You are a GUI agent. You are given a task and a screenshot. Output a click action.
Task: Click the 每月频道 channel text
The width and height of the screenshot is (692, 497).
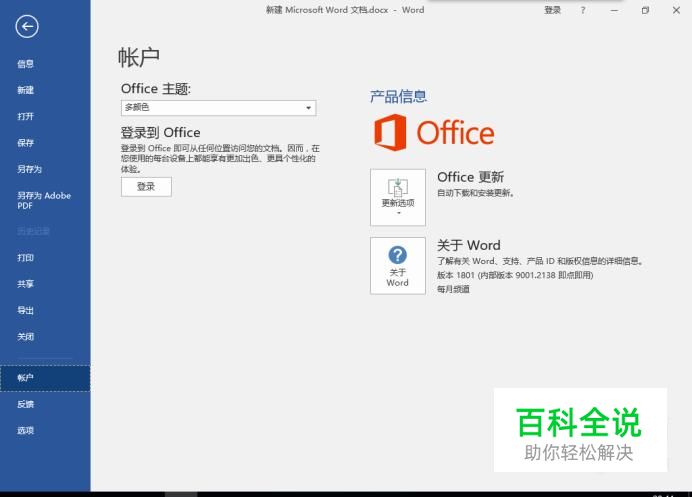tap(453, 290)
